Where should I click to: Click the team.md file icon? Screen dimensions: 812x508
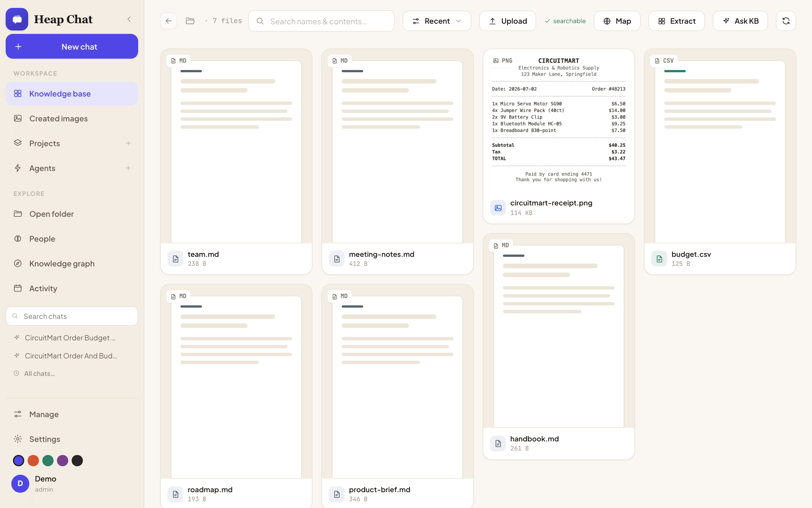pyautogui.click(x=175, y=259)
